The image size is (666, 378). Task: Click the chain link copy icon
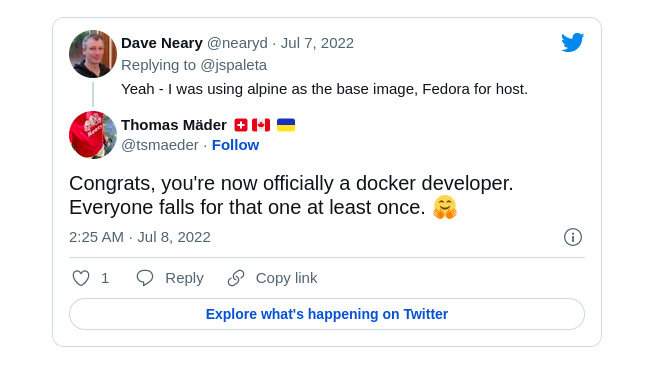tap(236, 278)
